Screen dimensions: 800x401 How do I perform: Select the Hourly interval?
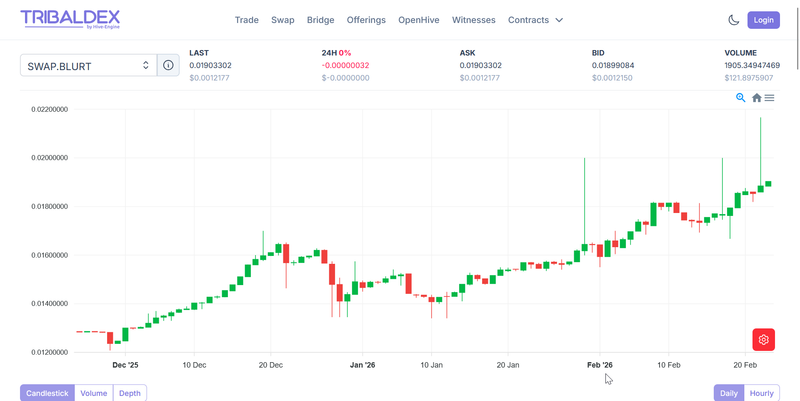pyautogui.click(x=762, y=393)
